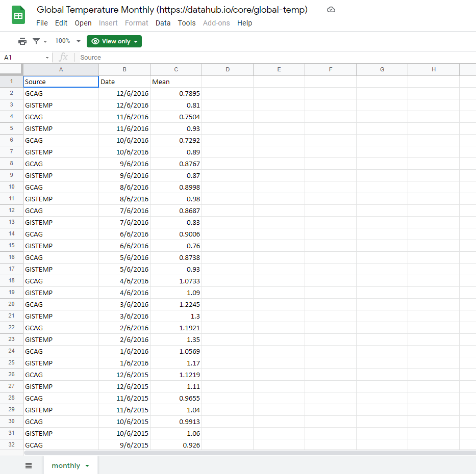Image resolution: width=476 pixels, height=474 pixels.
Task: Click the filter funnel icon
Action: (x=36, y=41)
